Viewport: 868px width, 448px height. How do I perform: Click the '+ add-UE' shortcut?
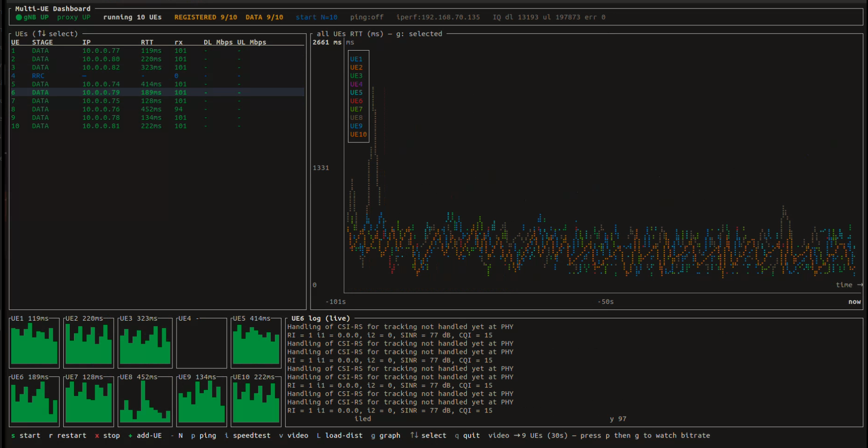145,435
